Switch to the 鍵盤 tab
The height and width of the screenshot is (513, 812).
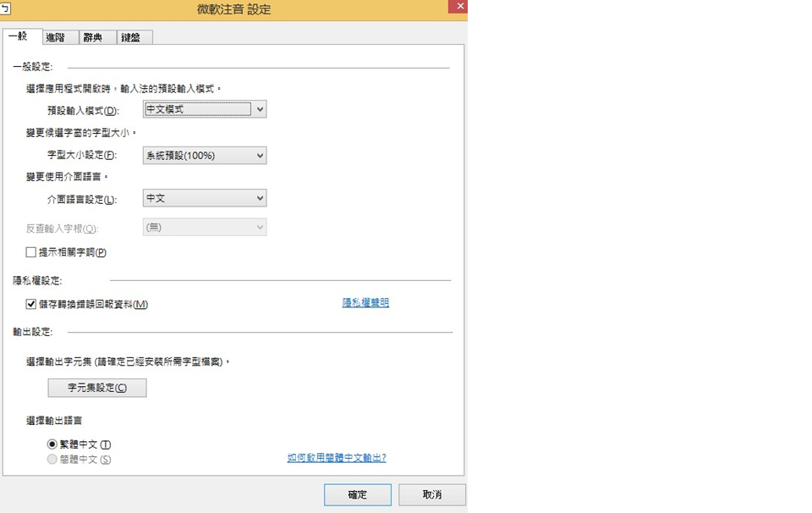tap(134, 37)
